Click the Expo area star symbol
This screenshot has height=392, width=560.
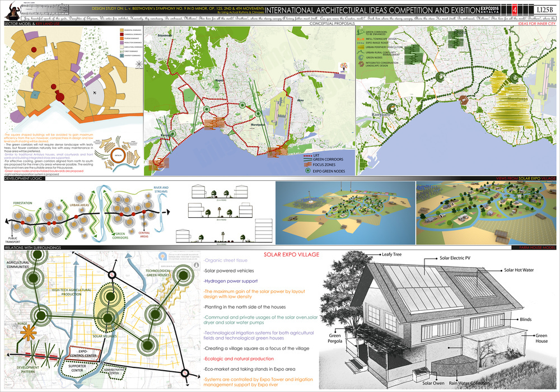pos(138,64)
